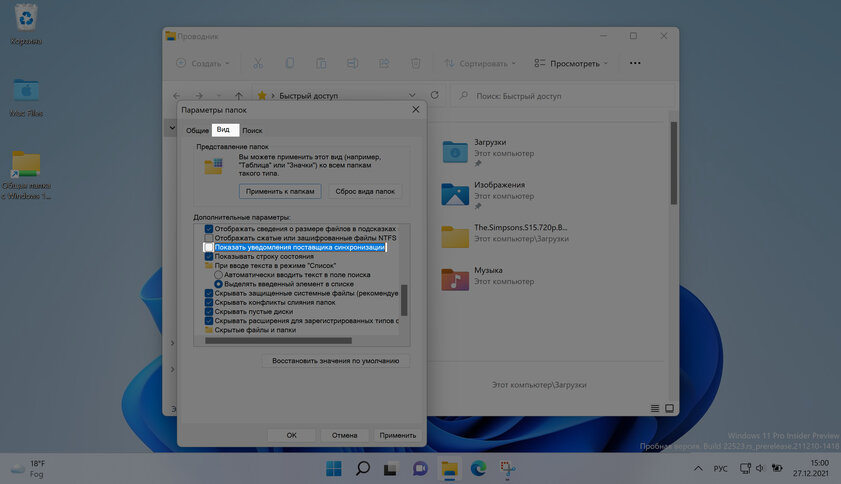Click the Share icon in Explorer toolbar
The image size is (841, 484).
[x=384, y=63]
